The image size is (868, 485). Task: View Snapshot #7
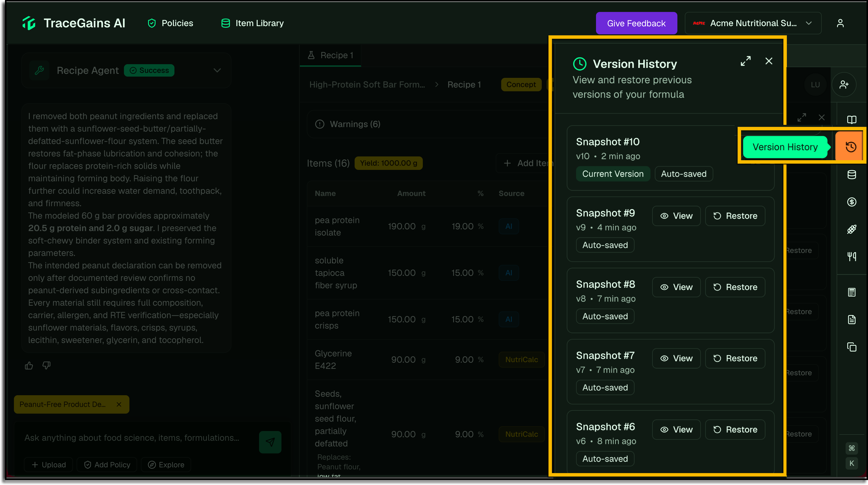(x=676, y=358)
